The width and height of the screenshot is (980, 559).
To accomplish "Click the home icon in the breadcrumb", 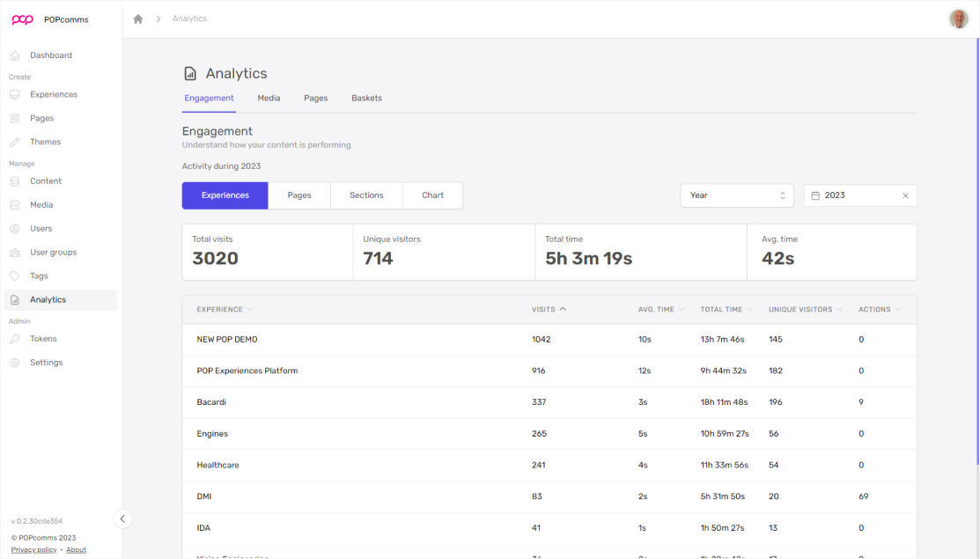I will coord(137,18).
